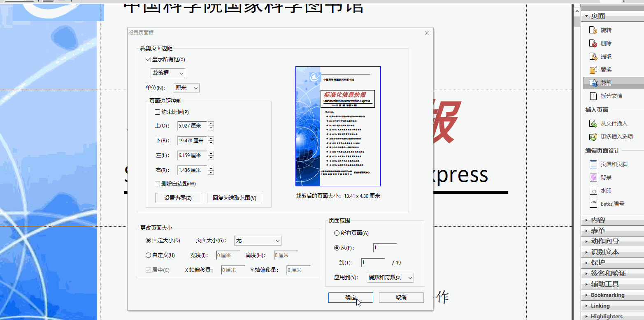Select the 从 page range radio button
The width and height of the screenshot is (644, 320).
pyautogui.click(x=337, y=248)
